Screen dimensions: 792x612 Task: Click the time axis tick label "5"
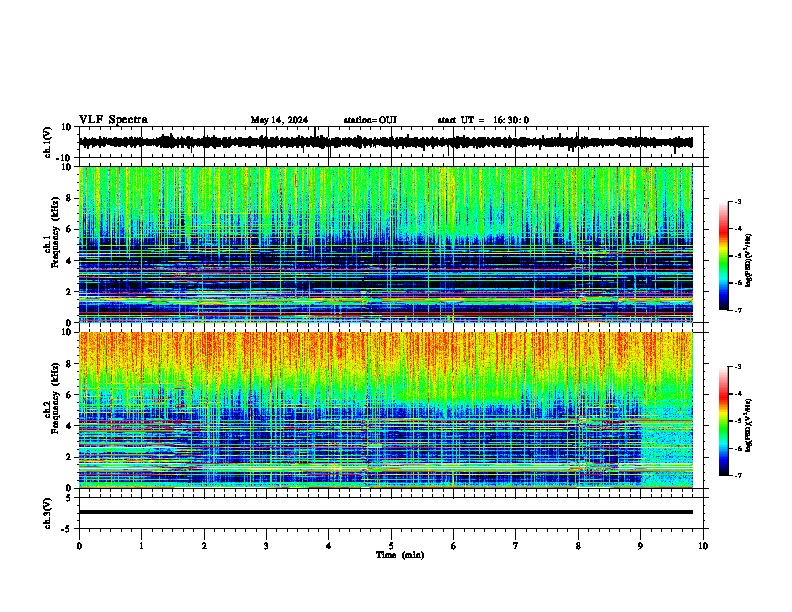tap(391, 546)
